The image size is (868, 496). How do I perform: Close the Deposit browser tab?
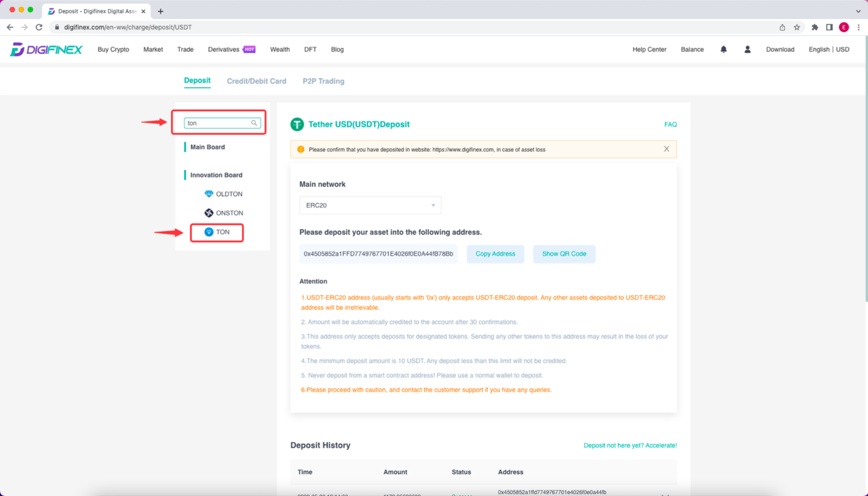(x=143, y=11)
